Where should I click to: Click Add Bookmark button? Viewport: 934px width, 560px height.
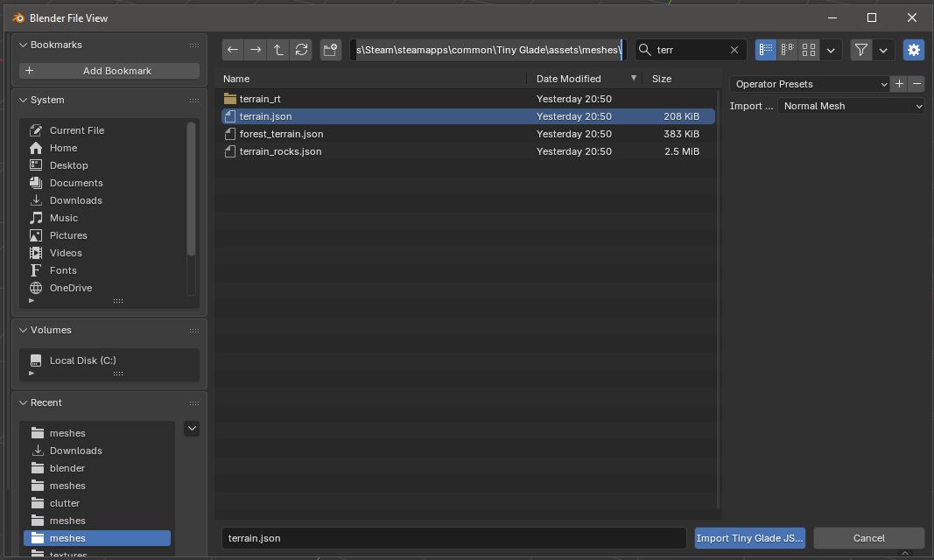coord(109,71)
